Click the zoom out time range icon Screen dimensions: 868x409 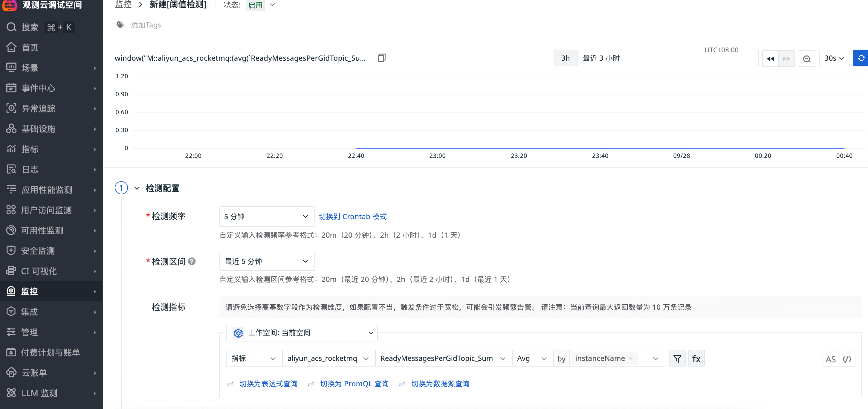pyautogui.click(x=807, y=59)
